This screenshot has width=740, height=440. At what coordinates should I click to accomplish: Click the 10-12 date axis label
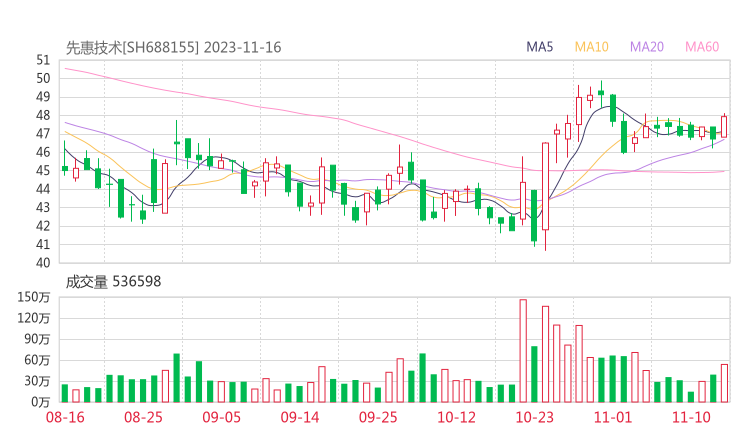pos(456,417)
